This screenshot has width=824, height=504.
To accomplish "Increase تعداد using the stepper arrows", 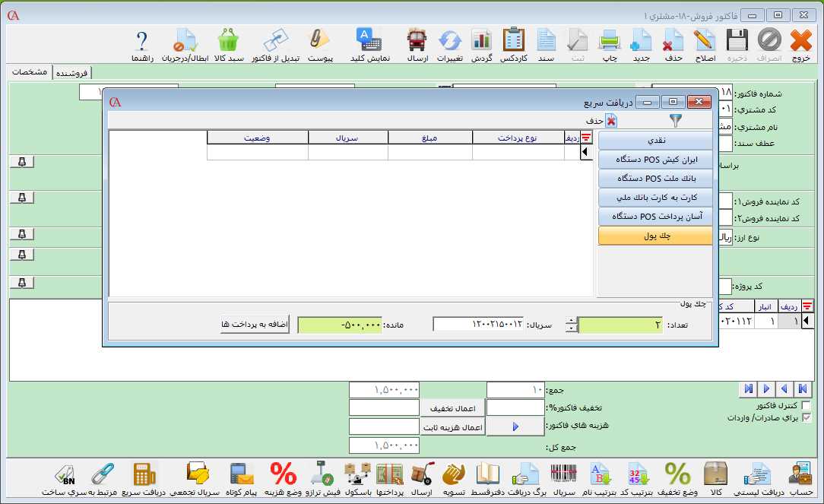I will [x=572, y=321].
